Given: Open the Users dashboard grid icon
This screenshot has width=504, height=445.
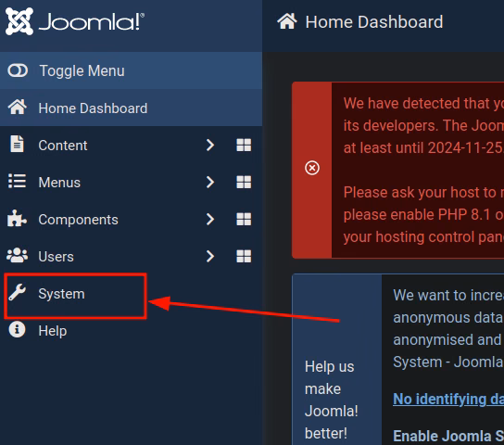Looking at the screenshot, I should (x=244, y=256).
